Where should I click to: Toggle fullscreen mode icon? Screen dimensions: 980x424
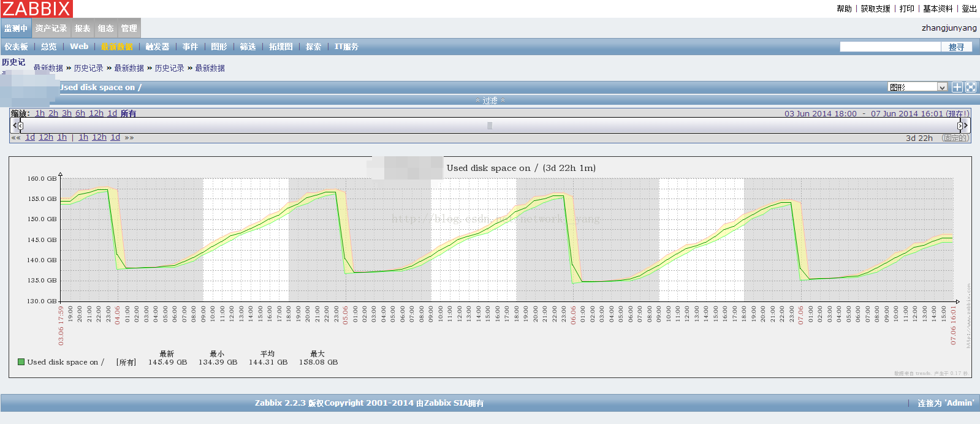point(971,87)
